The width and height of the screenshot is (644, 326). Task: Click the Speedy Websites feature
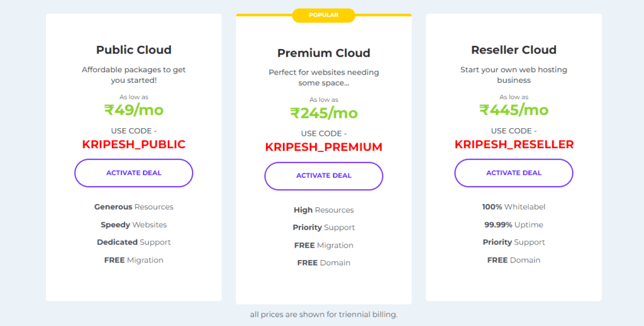click(x=134, y=225)
